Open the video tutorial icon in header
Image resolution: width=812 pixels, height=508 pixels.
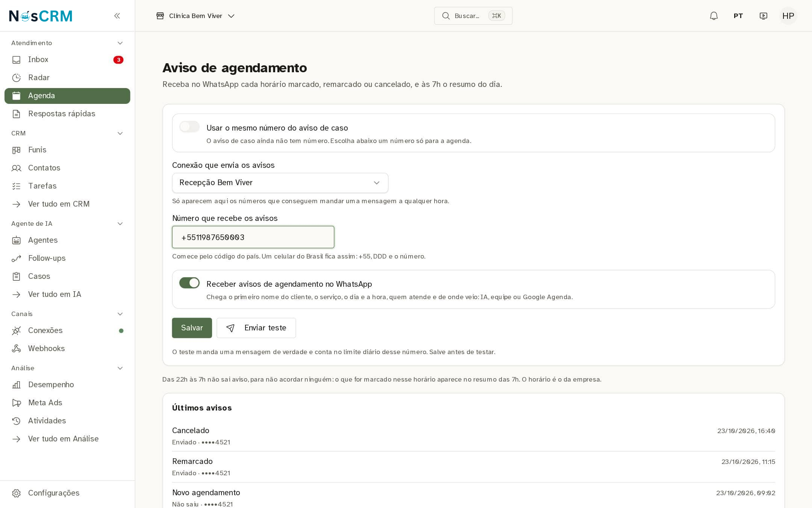pyautogui.click(x=763, y=16)
